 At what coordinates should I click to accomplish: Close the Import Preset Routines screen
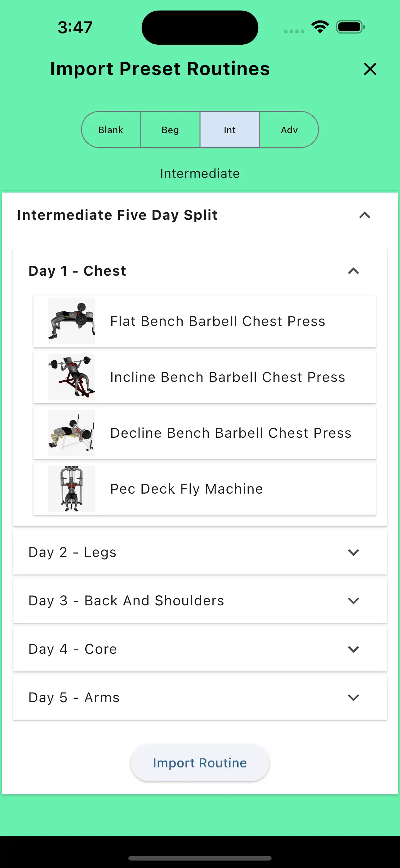[x=370, y=69]
